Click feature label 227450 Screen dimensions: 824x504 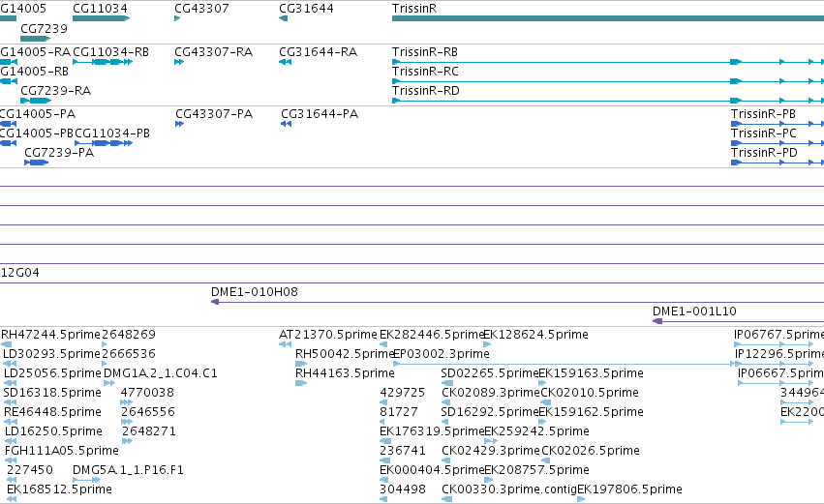(x=30, y=470)
